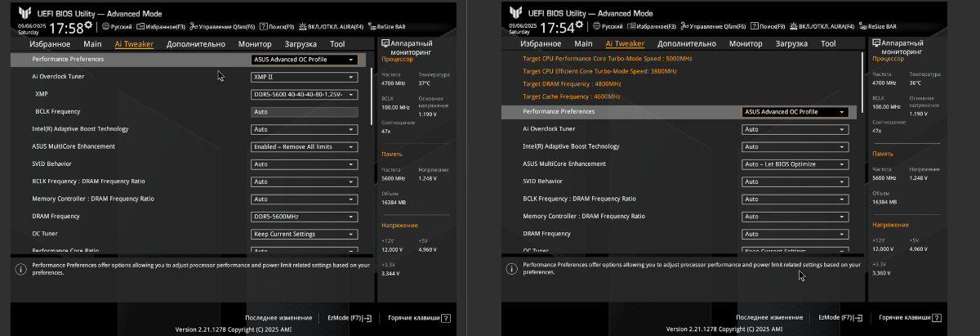Switch to EzMode(F7) in left window
This screenshot has width=980, height=336.
click(x=350, y=317)
